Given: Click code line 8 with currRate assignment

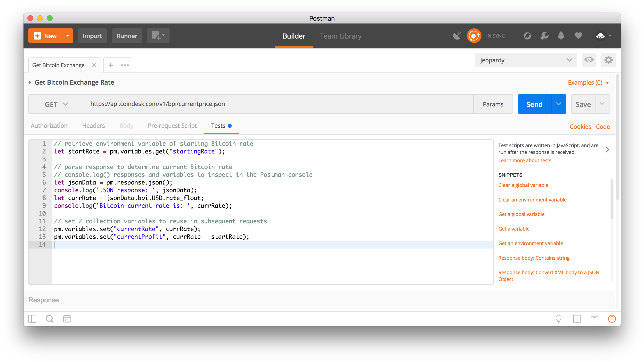Looking at the screenshot, I should (x=129, y=198).
